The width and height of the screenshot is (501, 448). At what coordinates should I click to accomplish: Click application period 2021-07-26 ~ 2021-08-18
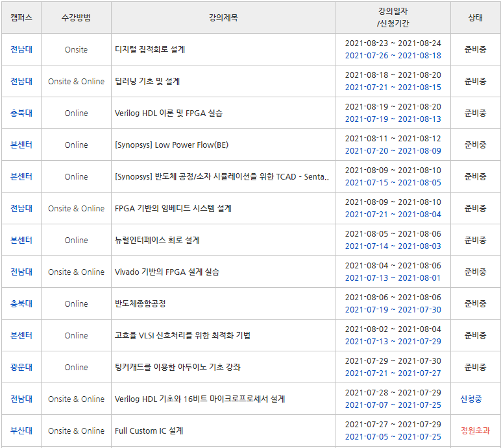(x=393, y=56)
